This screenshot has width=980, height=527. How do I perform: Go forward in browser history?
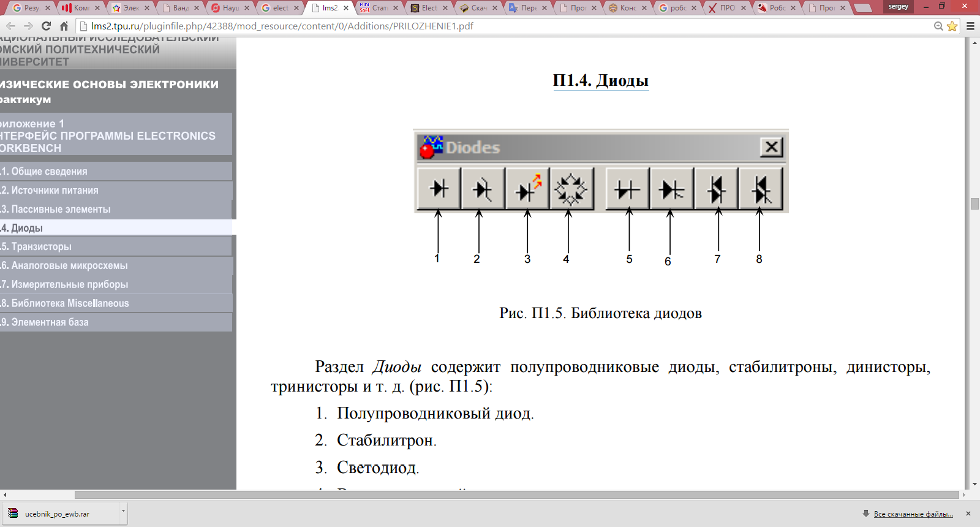pyautogui.click(x=28, y=26)
